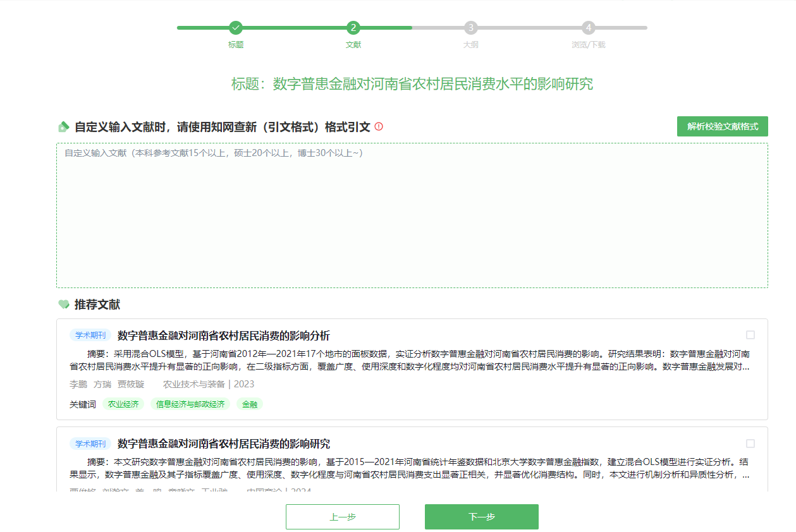Click the heading 自定义输入文献时，请使用知网查新
This screenshot has height=532, width=796.
(x=223, y=127)
